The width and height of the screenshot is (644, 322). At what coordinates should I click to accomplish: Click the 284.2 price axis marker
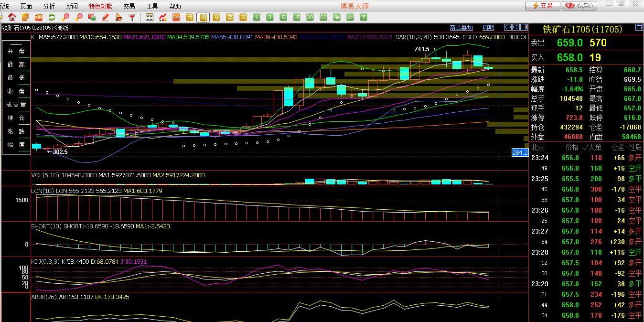[x=520, y=152]
